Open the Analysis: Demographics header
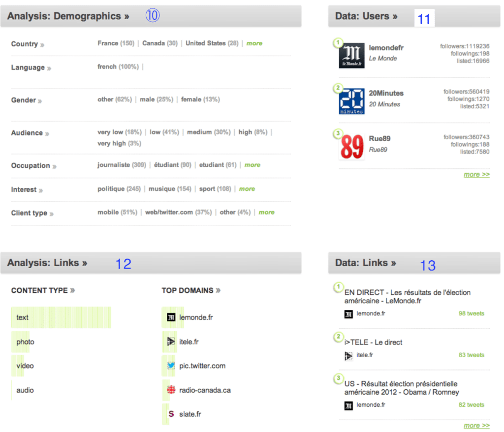This screenshot has width=504, height=432. [x=68, y=16]
